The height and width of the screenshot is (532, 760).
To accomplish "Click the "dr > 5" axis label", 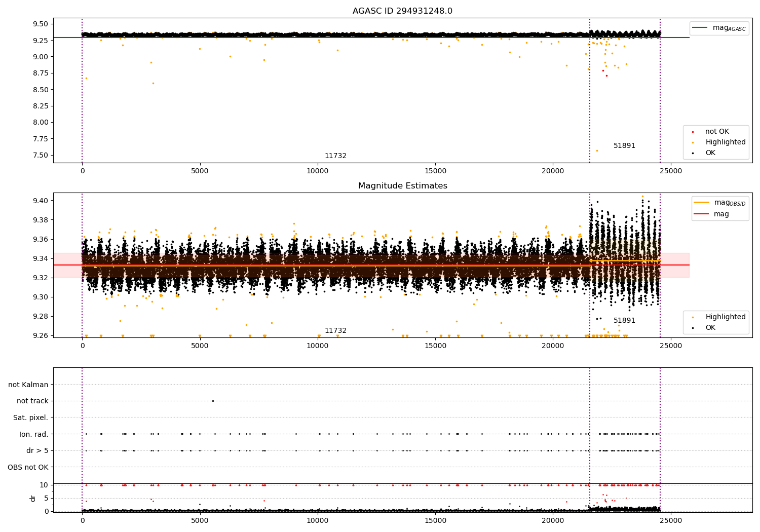I will [37, 450].
